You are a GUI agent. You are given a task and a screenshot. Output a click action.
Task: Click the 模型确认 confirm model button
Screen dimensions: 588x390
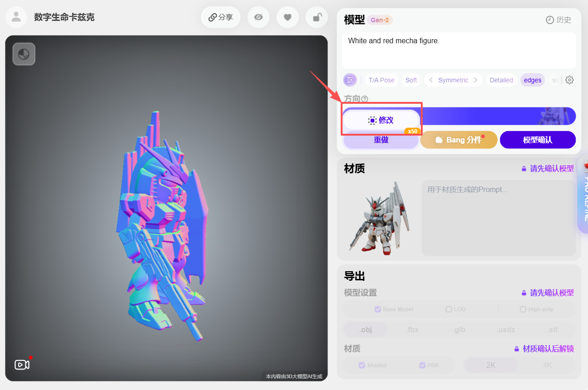[537, 140]
